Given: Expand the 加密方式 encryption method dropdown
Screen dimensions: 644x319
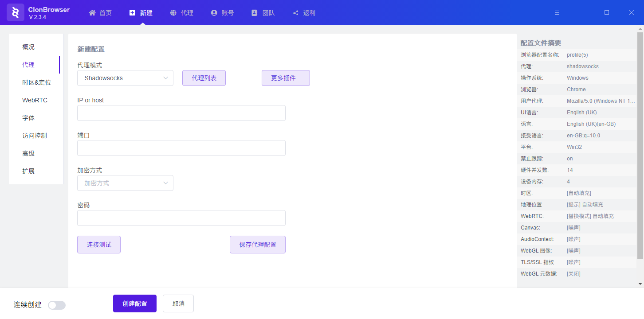Looking at the screenshot, I should click(125, 183).
